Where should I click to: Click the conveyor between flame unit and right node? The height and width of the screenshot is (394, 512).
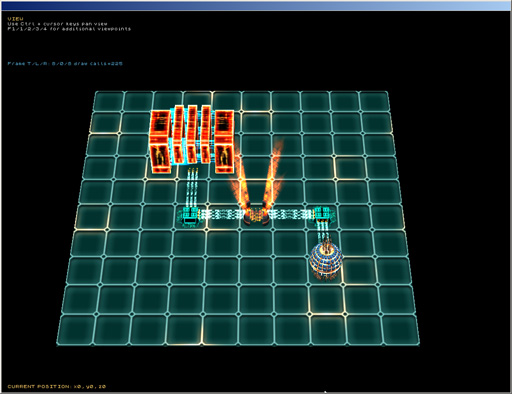click(x=291, y=214)
